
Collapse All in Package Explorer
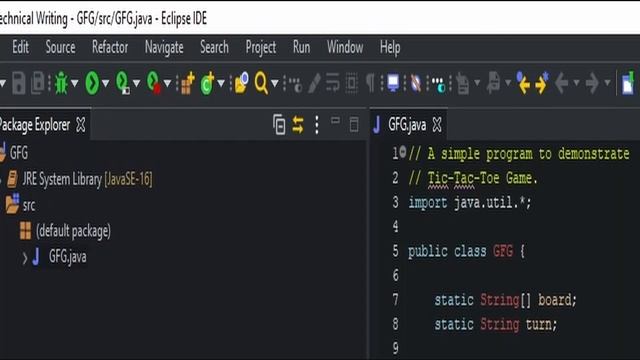279,124
